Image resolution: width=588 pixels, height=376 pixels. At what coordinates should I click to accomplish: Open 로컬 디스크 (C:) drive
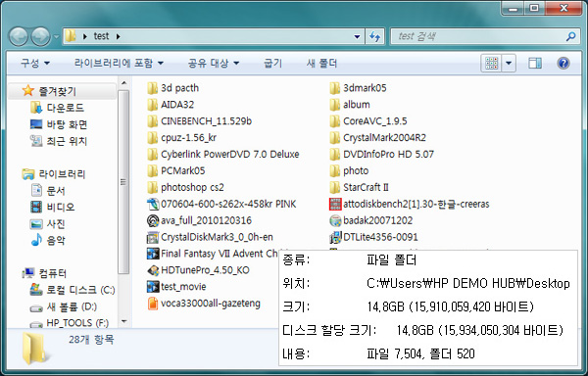coord(80,290)
